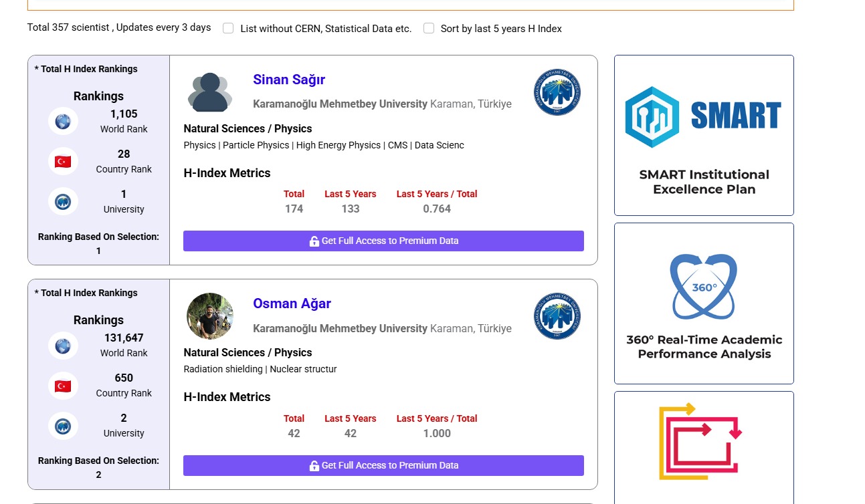
Task: Click lock icon on Osman Ağar's premium button
Action: coord(314,466)
